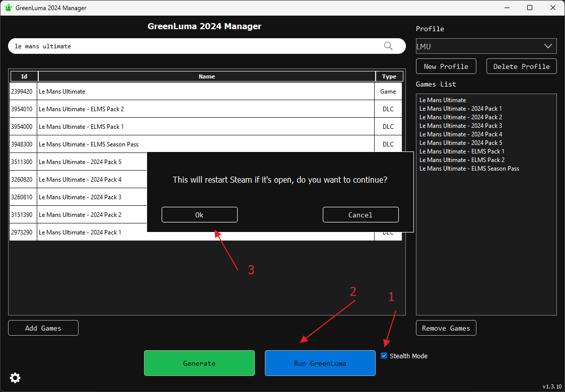This screenshot has width=565, height=392.
Task: Open settings via the gear icon
Action: click(15, 377)
